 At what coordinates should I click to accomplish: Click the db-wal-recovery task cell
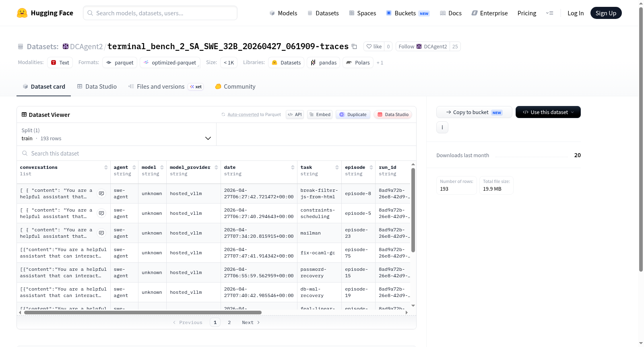[x=319, y=292]
